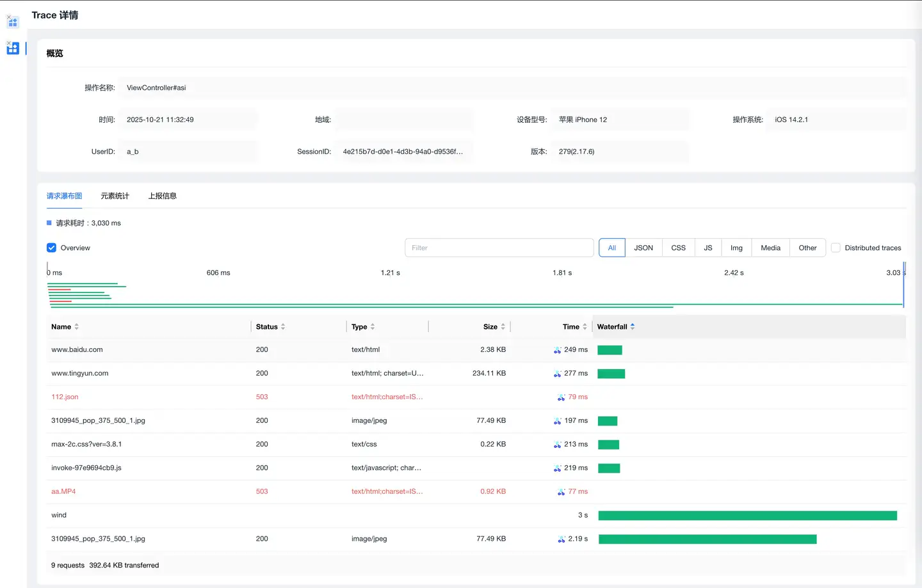Focus the Filter text input

[x=499, y=248]
